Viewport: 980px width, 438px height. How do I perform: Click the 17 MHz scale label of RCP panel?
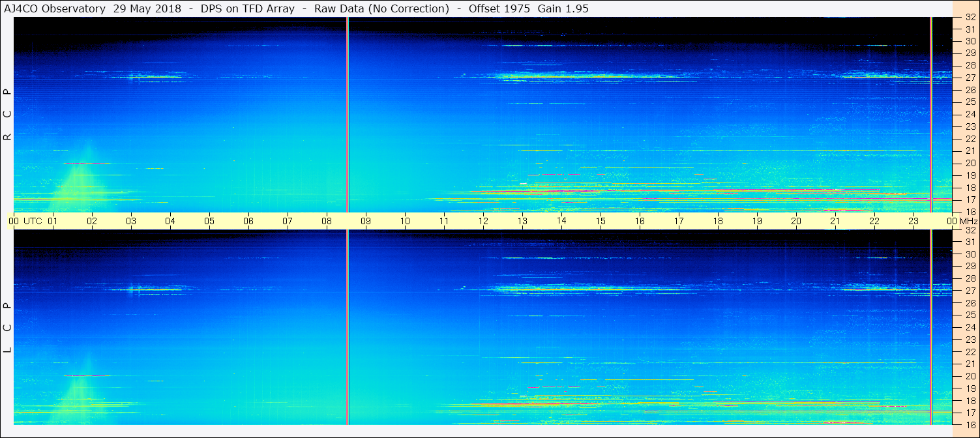click(x=970, y=199)
